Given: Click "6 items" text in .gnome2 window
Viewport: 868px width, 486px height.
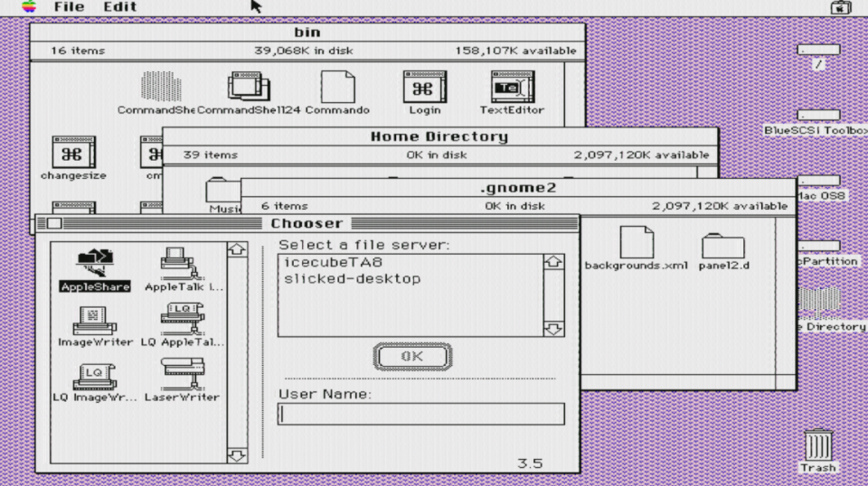Looking at the screenshot, I should pos(285,206).
